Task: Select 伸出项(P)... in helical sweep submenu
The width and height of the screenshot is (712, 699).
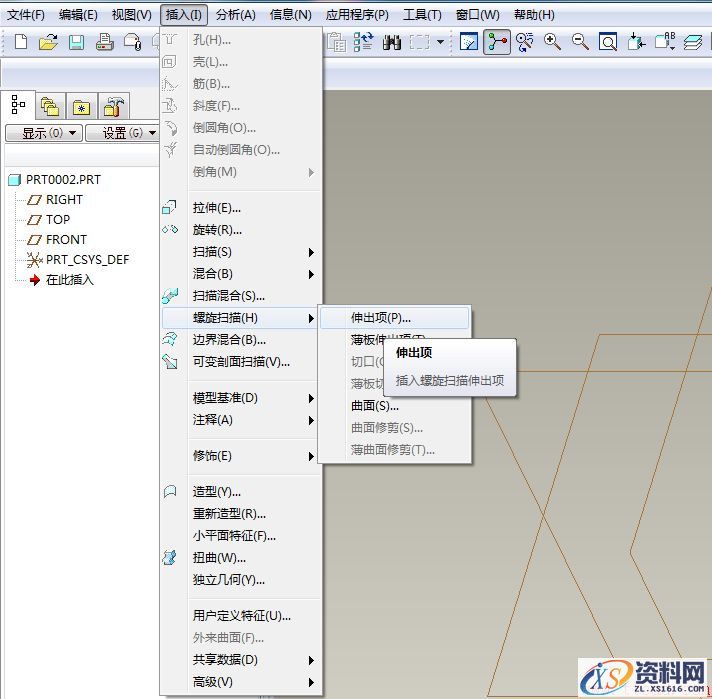Action: pyautogui.click(x=394, y=318)
